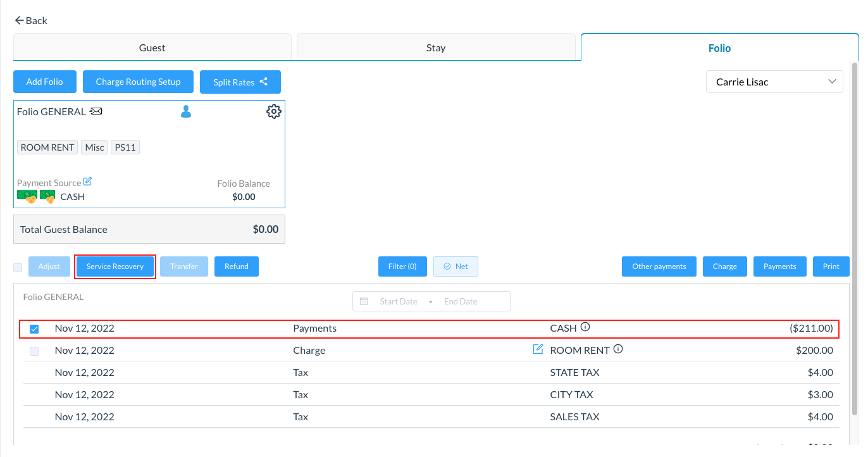Viewport: 868px width, 457px height.
Task: Toggle the select-all checkbox beside Adjust
Action: pos(18,267)
